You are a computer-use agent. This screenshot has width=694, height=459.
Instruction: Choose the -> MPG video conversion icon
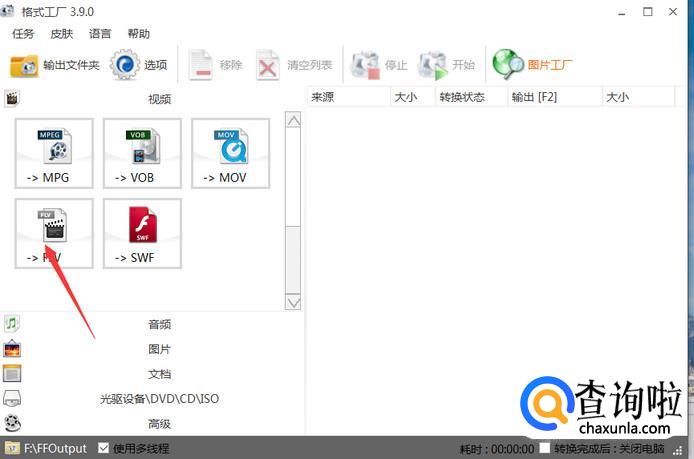click(x=54, y=154)
